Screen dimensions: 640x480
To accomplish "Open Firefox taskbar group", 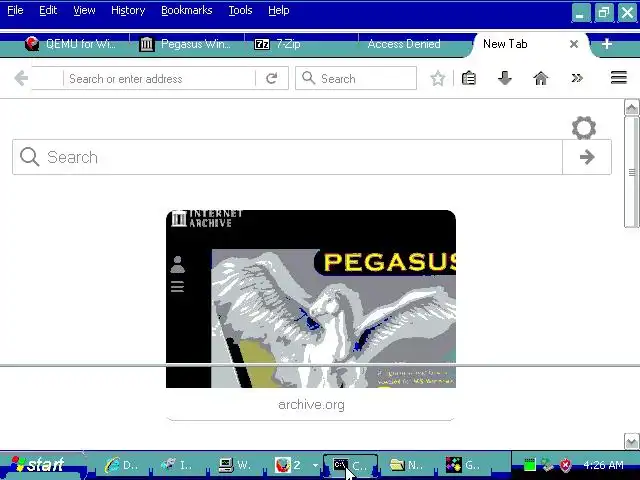I will point(288,465).
